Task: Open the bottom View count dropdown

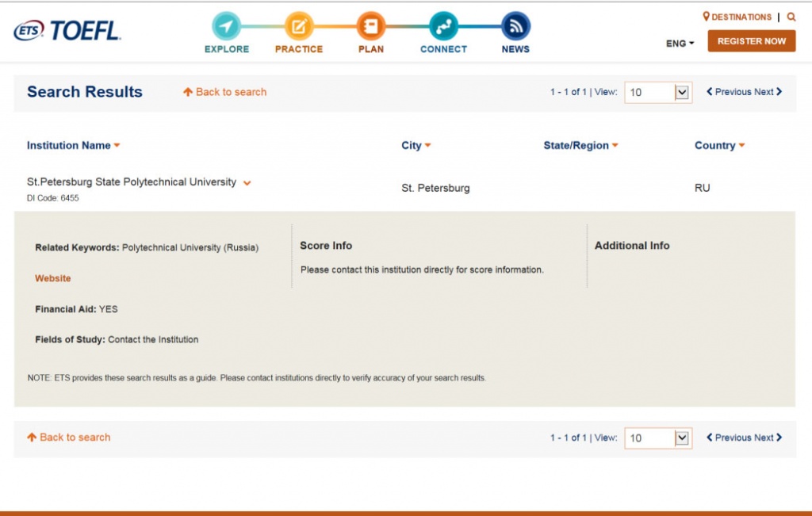Action: tap(658, 438)
